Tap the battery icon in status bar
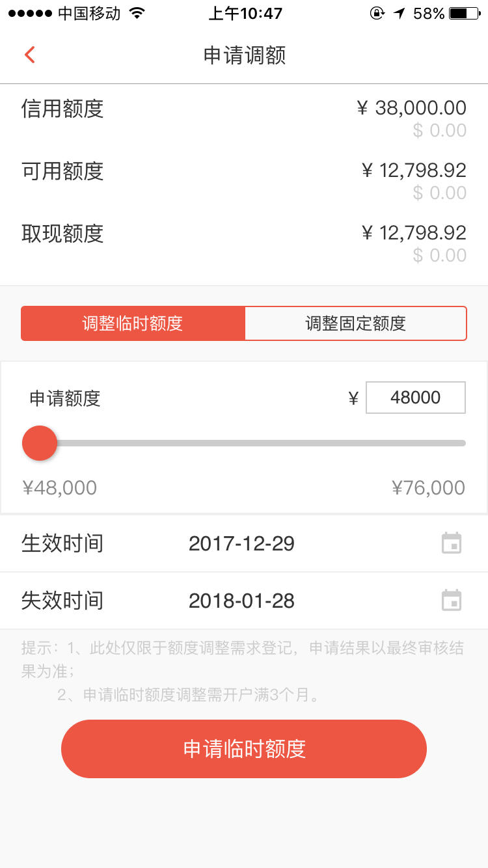488x868 pixels. click(467, 13)
